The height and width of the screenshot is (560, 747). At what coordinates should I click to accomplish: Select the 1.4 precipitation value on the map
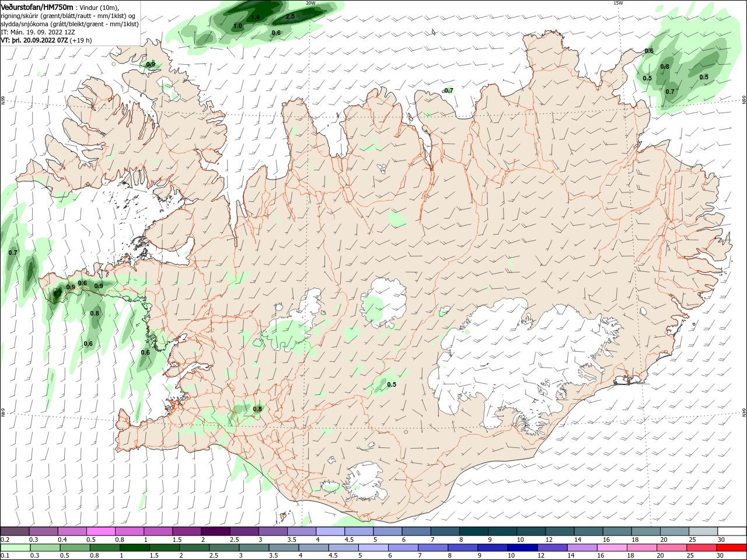[x=255, y=17]
